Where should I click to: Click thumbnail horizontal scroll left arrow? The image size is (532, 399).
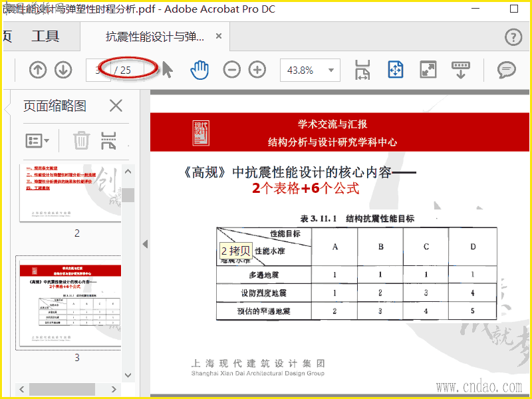point(22,389)
